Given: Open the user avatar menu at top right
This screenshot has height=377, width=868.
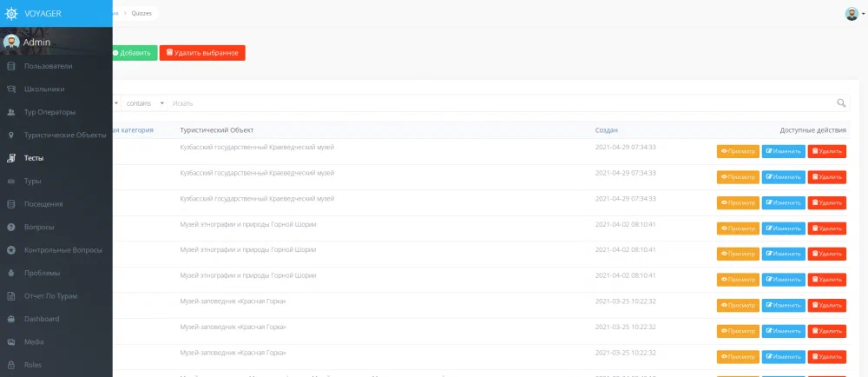Looking at the screenshot, I should [852, 14].
